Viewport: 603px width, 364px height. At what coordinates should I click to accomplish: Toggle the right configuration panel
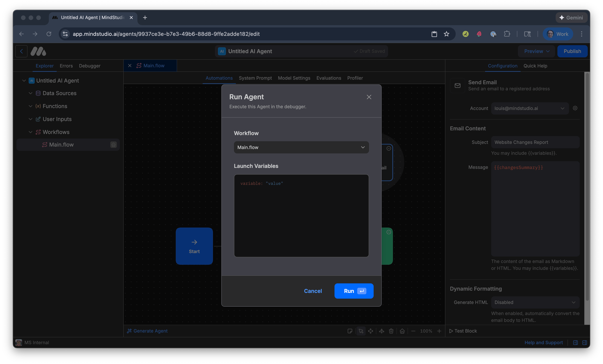585,342
